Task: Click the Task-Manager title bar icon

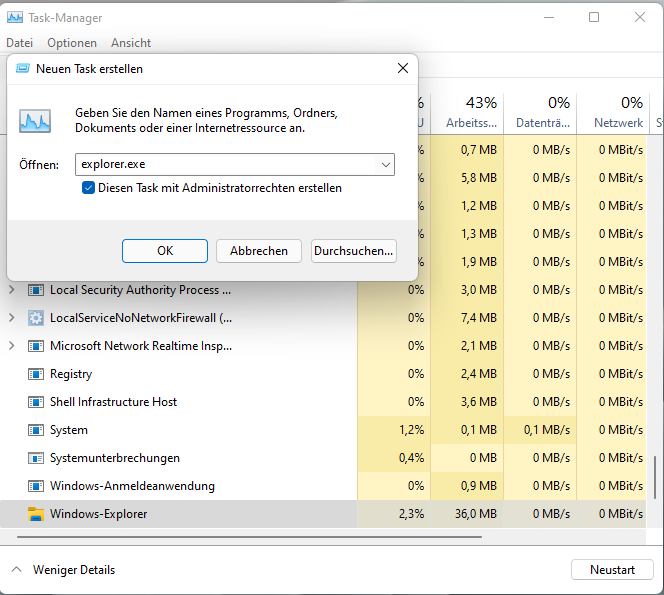Action: [15, 17]
